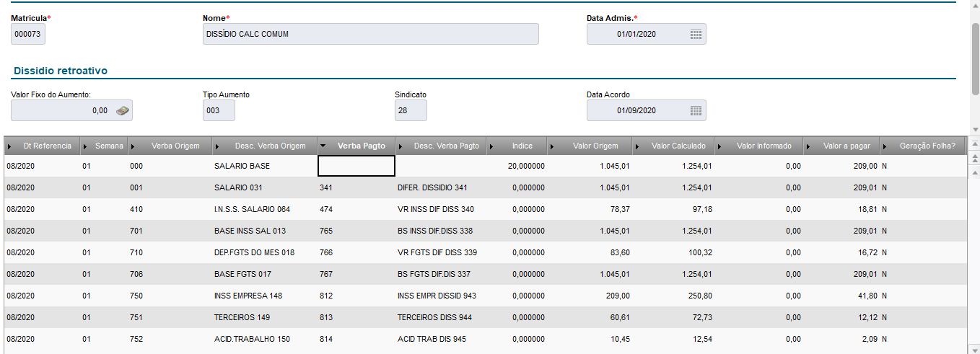Click the Nome field DISSÍDIO CALC COMUM
Screen dimensions: 980x354
point(370,34)
